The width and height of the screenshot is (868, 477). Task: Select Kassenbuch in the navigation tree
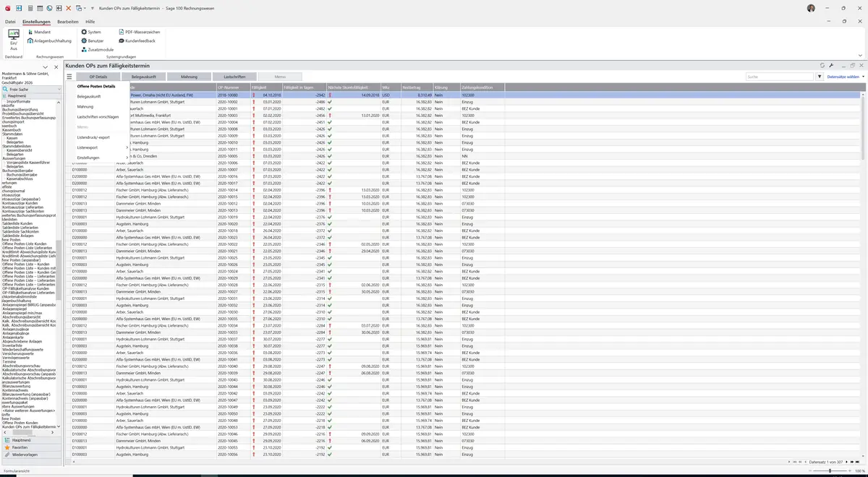point(12,130)
